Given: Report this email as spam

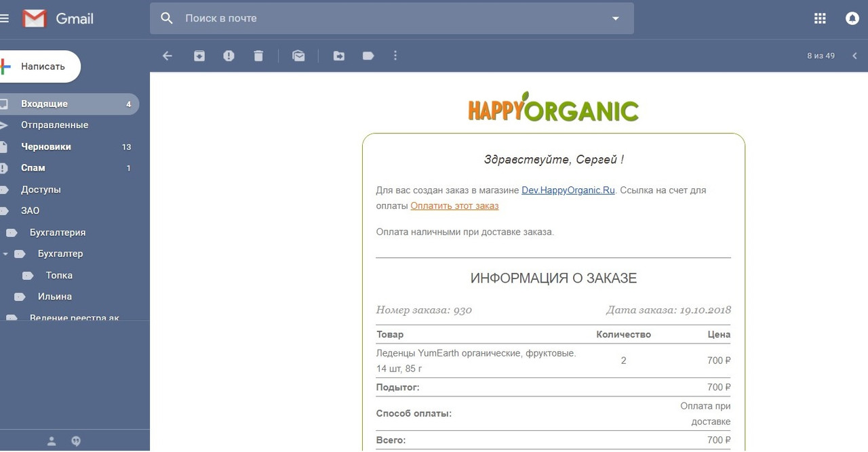Looking at the screenshot, I should click(229, 56).
